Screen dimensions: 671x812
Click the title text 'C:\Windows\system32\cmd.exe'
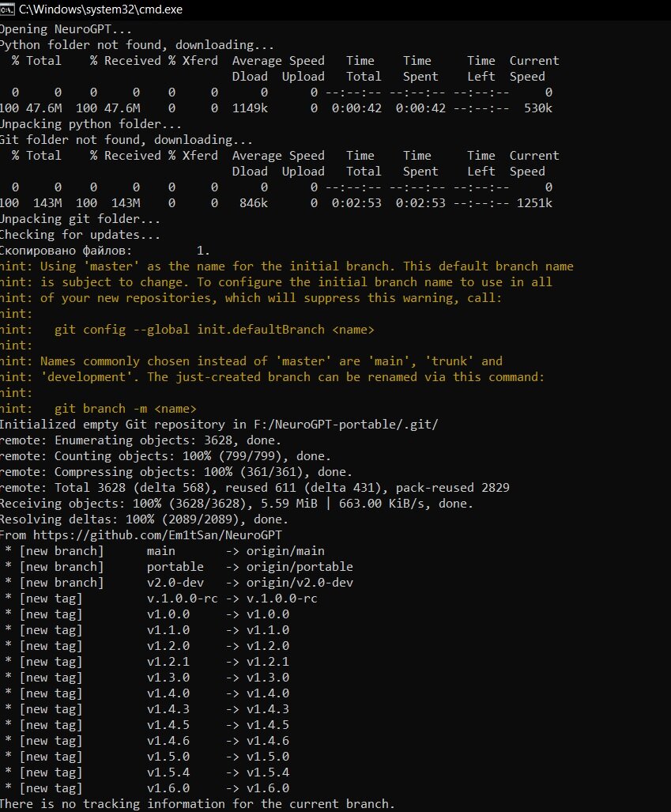pos(100,9)
